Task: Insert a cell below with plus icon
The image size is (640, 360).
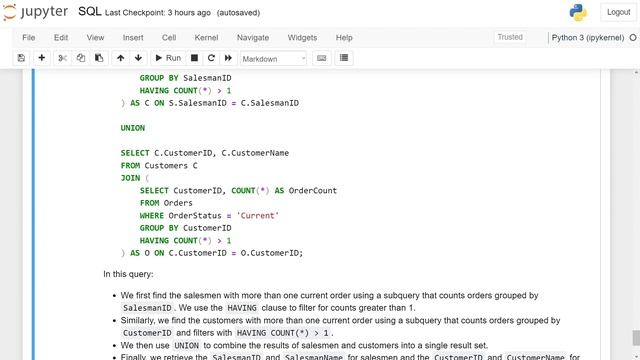Action: point(42,58)
